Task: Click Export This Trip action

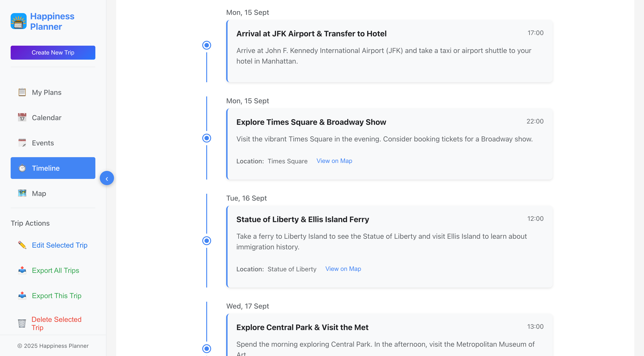Action: 57,295
